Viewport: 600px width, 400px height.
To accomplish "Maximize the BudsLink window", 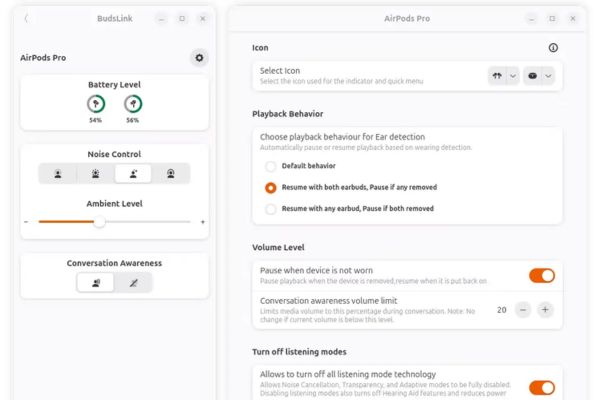I will click(182, 18).
